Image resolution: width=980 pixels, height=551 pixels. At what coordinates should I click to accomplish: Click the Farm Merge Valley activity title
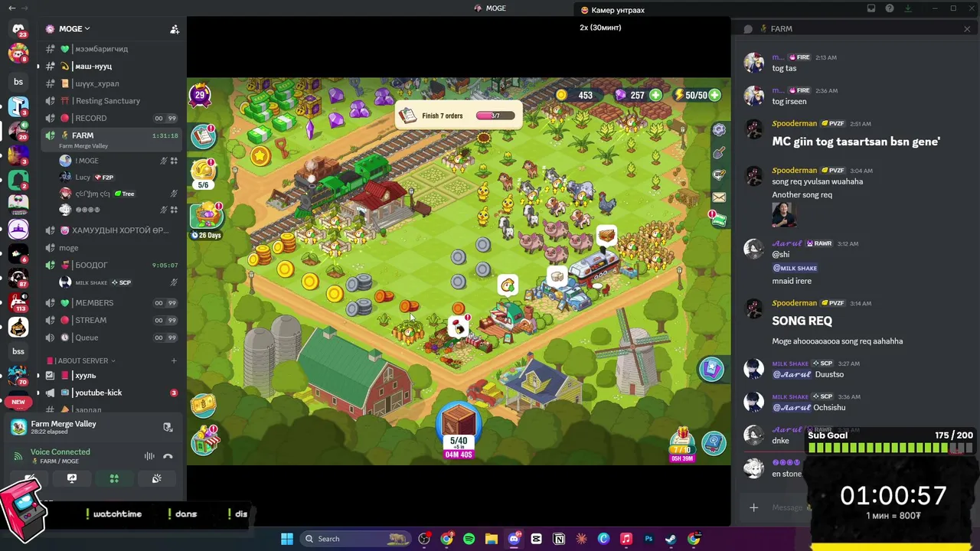[x=64, y=424]
